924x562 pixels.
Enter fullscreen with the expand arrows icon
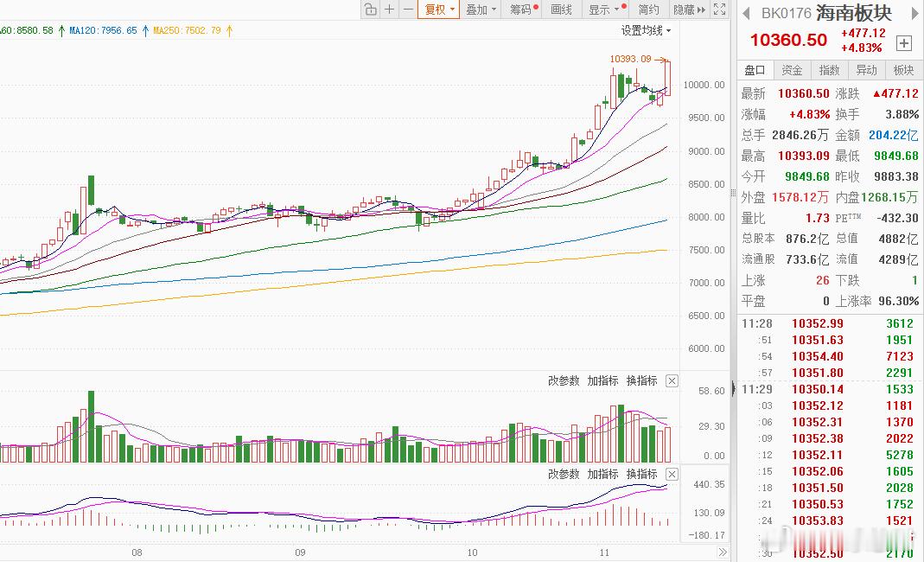tap(719, 10)
